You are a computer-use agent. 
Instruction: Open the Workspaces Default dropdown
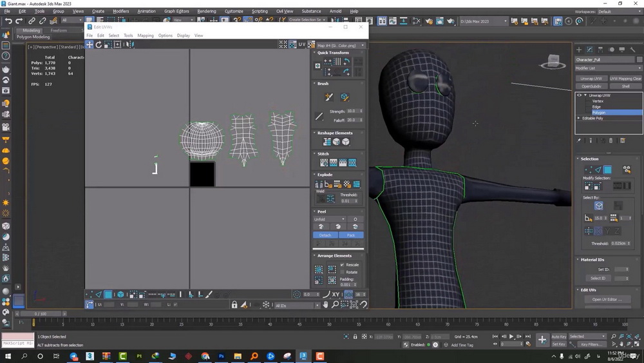click(x=618, y=12)
